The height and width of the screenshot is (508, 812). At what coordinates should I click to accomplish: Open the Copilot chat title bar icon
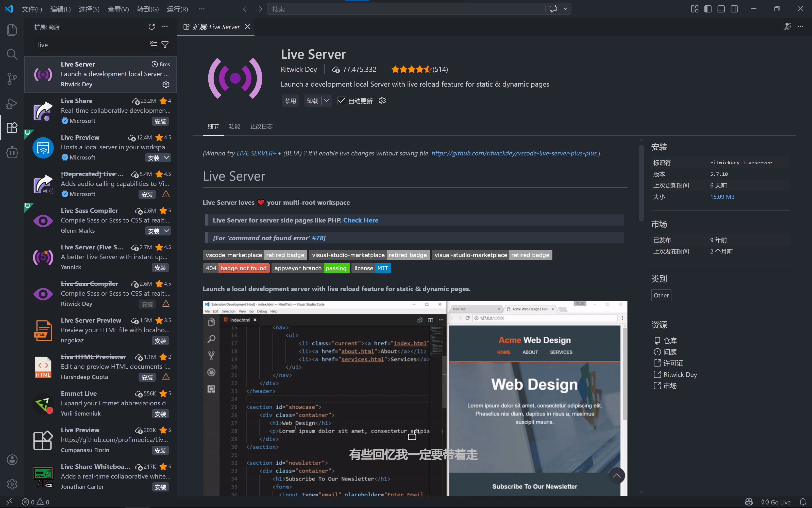point(554,9)
